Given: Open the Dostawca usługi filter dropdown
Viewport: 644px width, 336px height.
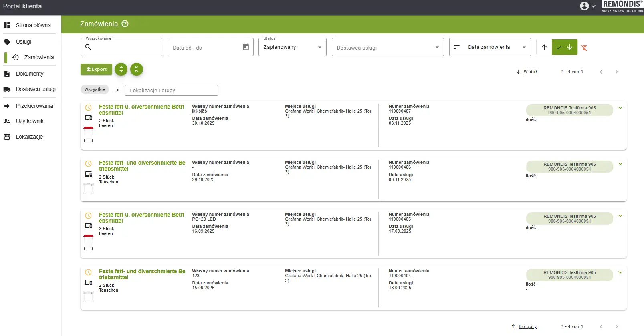Looking at the screenshot, I should (387, 47).
